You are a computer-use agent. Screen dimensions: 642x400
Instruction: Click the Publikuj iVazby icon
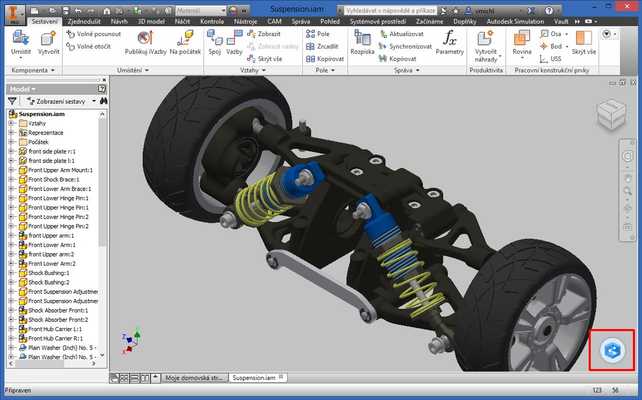(x=145, y=43)
